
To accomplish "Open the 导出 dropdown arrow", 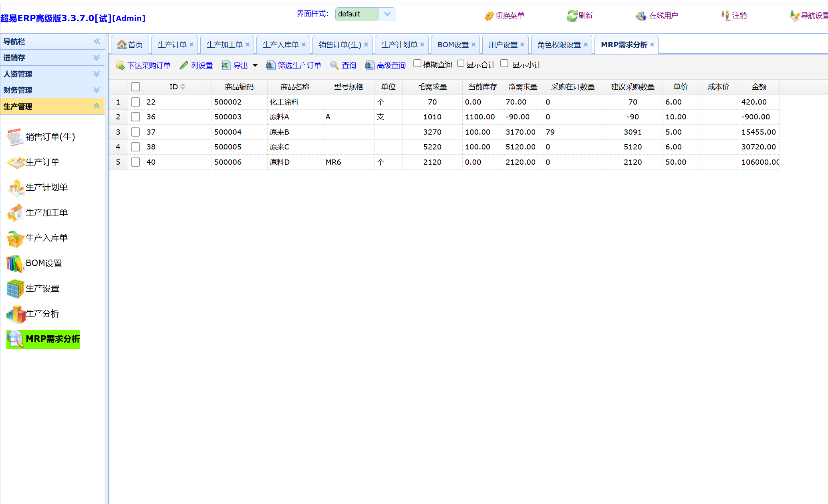I will (x=255, y=65).
